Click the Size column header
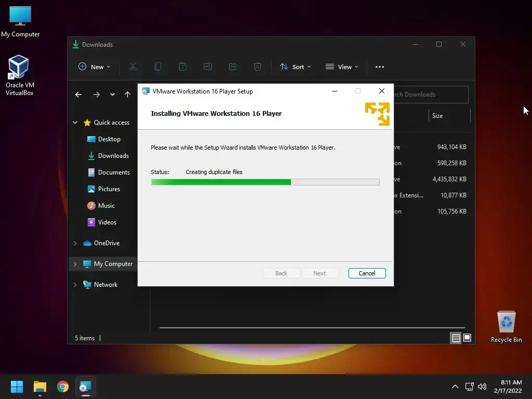The height and width of the screenshot is (399, 532). click(449, 116)
